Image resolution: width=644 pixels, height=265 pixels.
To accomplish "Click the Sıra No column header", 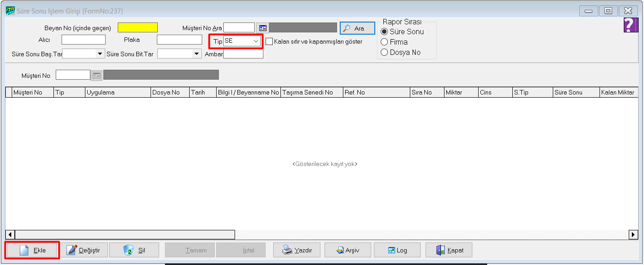I will [x=426, y=92].
